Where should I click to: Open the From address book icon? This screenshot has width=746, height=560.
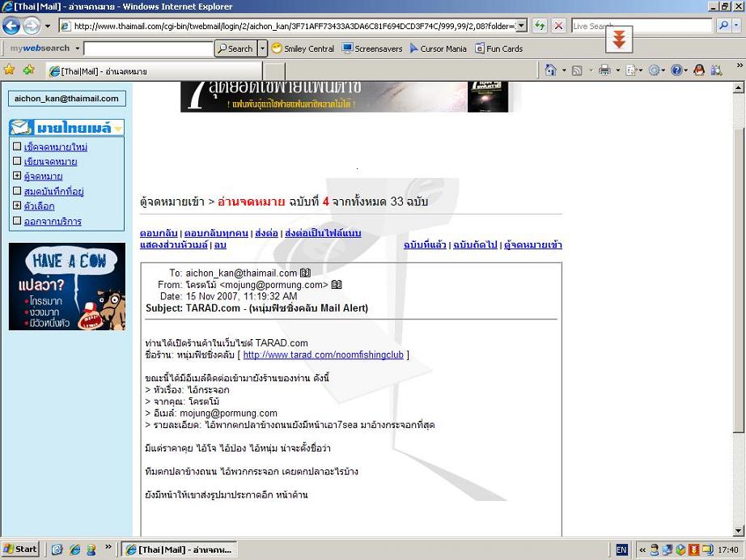click(x=337, y=285)
